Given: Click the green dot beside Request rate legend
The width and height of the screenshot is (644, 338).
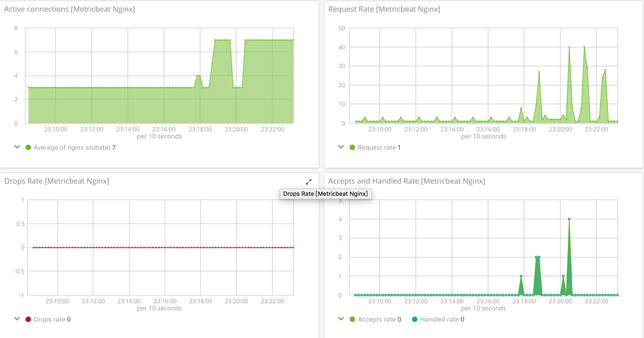Looking at the screenshot, I should coord(352,147).
